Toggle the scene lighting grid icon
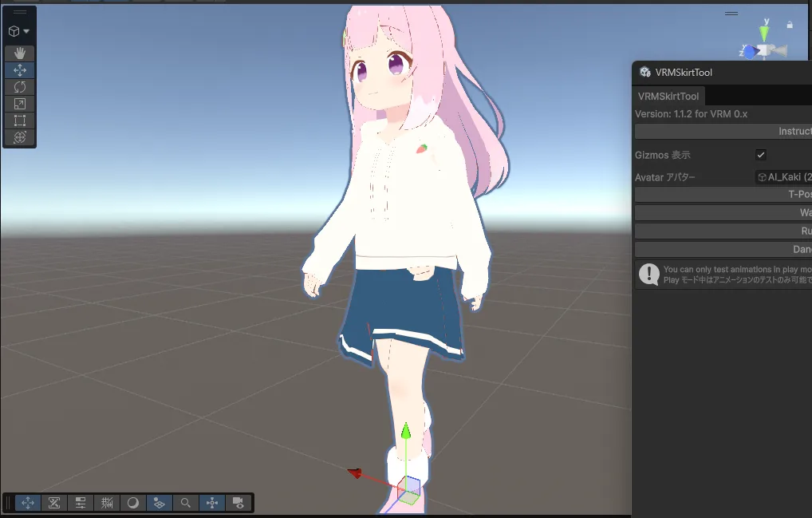 pyautogui.click(x=160, y=503)
